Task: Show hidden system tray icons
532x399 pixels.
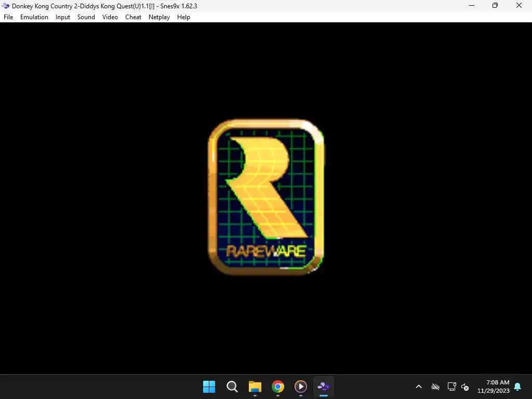Action: coord(419,387)
